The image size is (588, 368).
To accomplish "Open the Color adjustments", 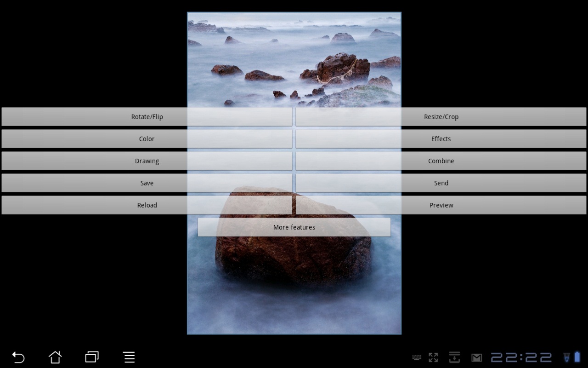I will [x=147, y=139].
